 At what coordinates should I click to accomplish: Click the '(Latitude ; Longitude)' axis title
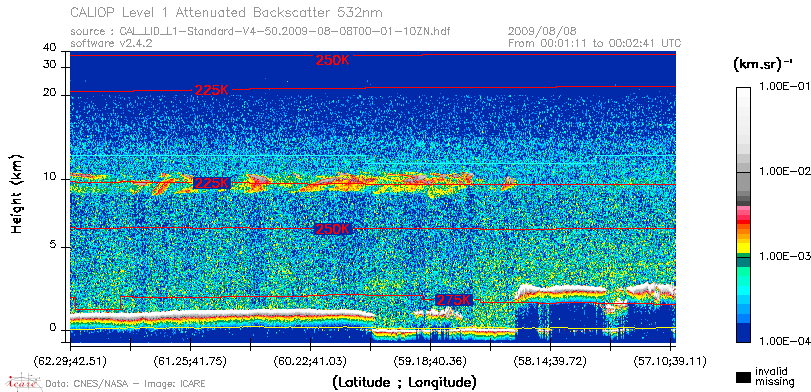pyautogui.click(x=404, y=383)
